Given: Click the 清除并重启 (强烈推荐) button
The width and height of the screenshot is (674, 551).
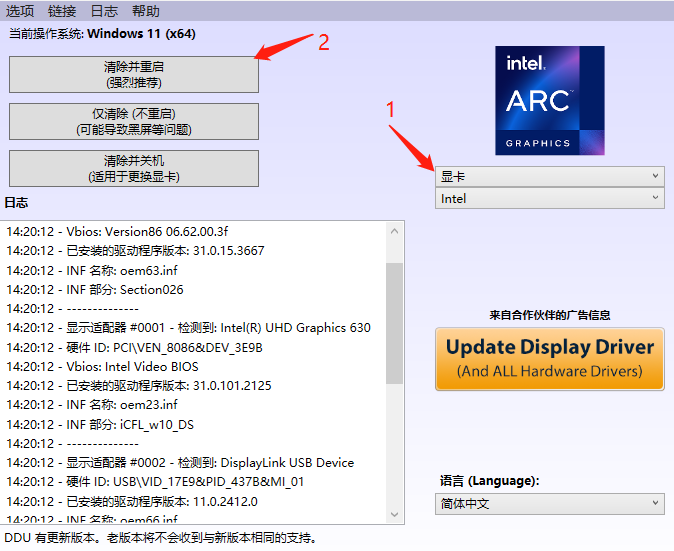Looking at the screenshot, I should coord(134,74).
